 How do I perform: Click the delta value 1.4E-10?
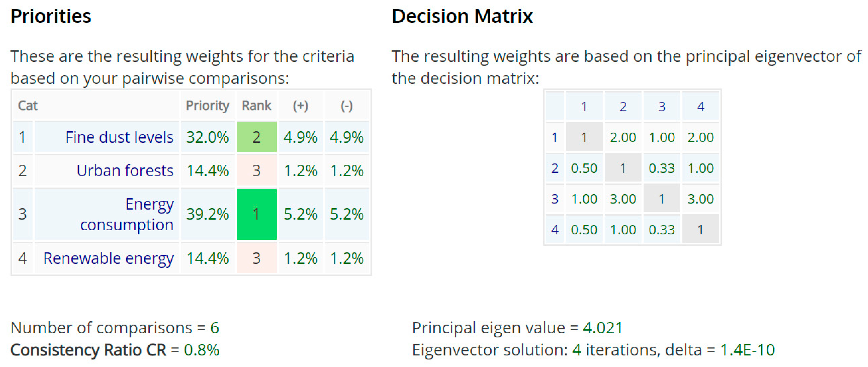click(x=747, y=350)
